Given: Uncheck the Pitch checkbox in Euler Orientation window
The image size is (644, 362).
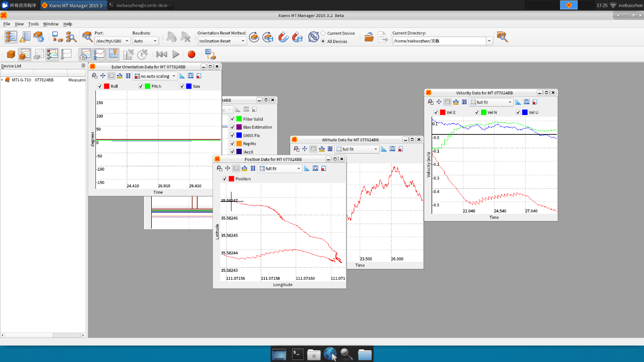Looking at the screenshot, I should click(x=142, y=86).
